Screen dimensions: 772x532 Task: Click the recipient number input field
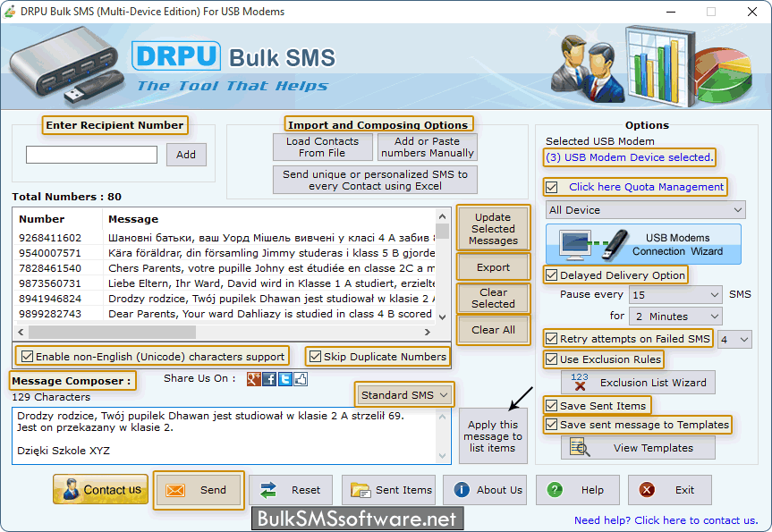91,155
